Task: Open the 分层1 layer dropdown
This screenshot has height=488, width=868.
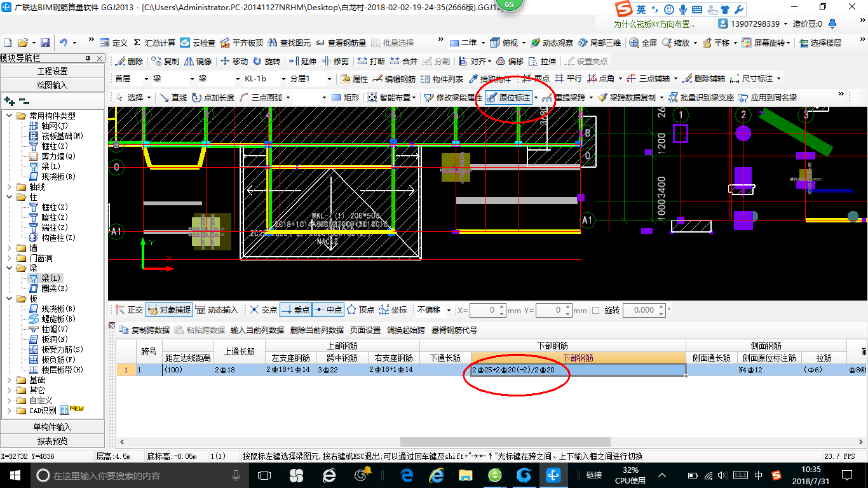Action: pyautogui.click(x=329, y=79)
